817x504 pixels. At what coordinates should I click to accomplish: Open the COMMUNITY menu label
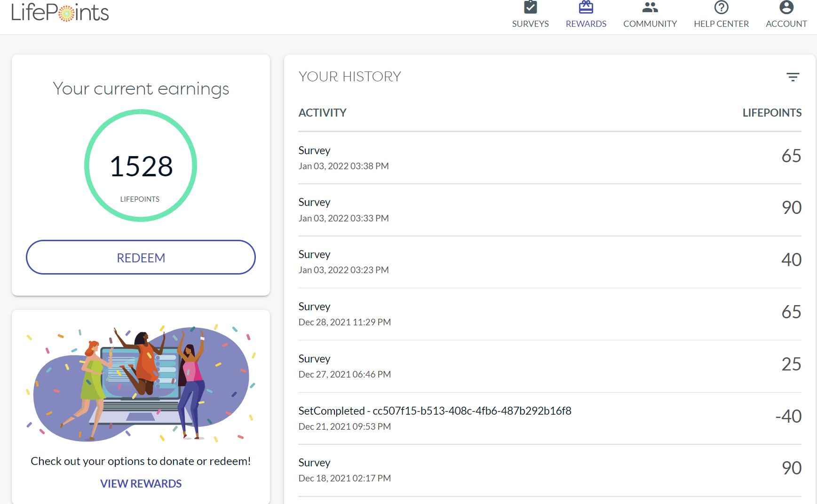click(650, 24)
